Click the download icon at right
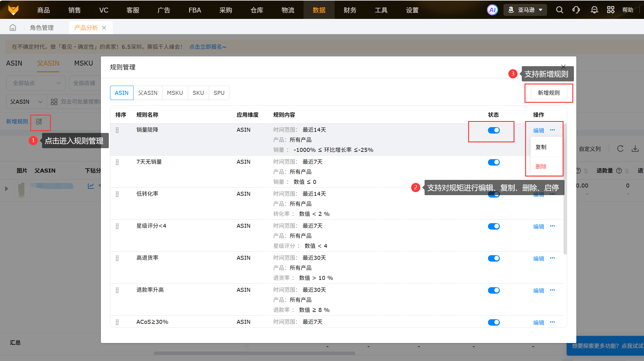The height and width of the screenshot is (361, 644). click(635, 149)
